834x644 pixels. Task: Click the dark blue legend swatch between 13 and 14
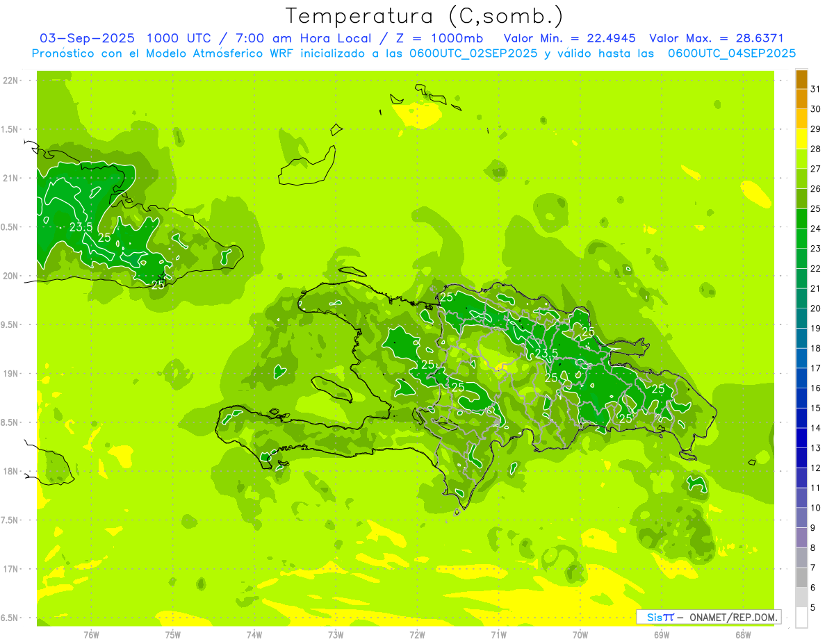click(801, 438)
